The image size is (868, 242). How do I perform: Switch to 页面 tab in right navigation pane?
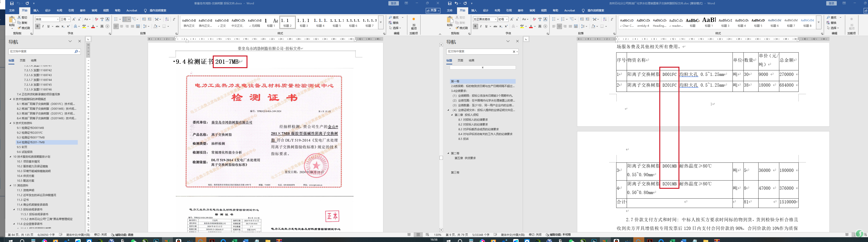[460, 60]
